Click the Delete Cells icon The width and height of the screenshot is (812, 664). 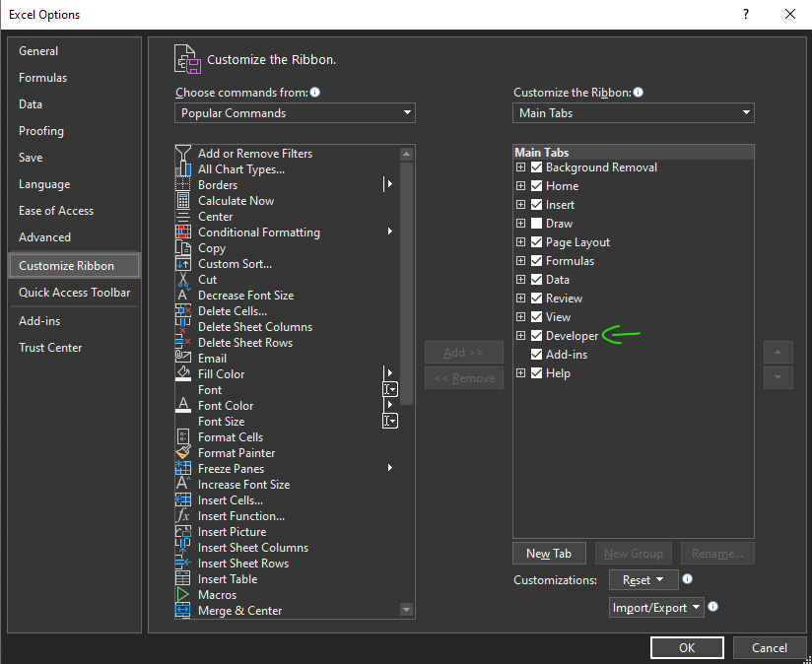pos(183,311)
